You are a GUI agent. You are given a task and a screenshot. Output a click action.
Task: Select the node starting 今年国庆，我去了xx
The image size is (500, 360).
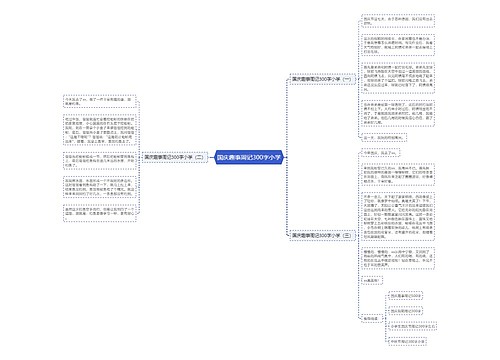tap(380, 153)
